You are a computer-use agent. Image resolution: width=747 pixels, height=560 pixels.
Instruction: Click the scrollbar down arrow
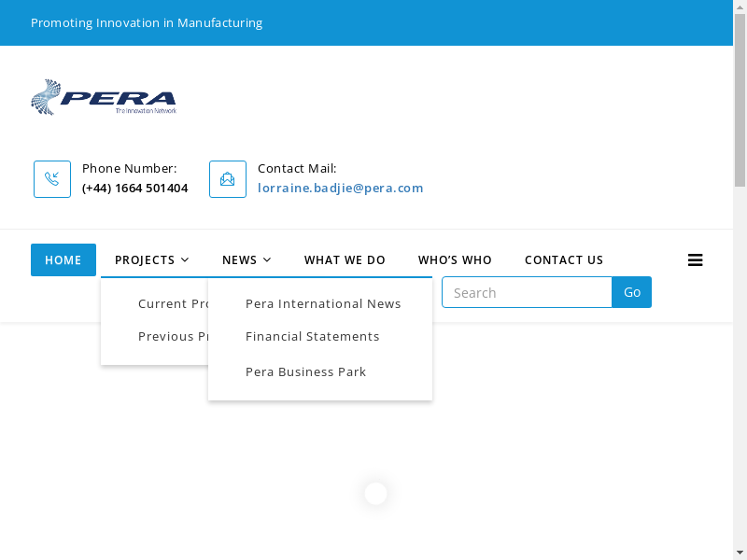[740, 552]
